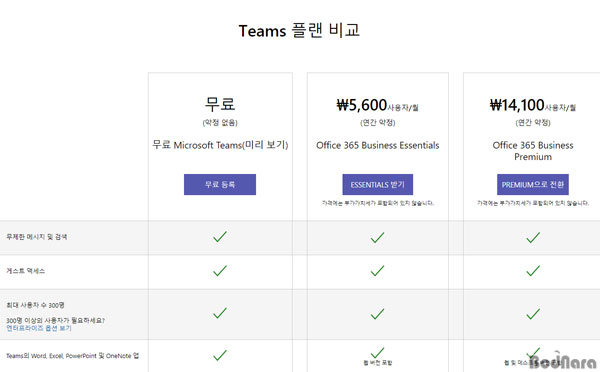Click Office 365 Business Premium plan name
600x372 pixels.
pos(533,151)
